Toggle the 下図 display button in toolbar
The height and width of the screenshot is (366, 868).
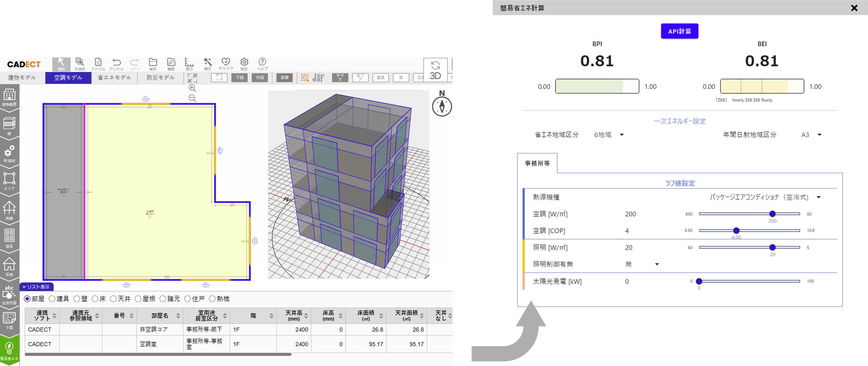tap(239, 78)
